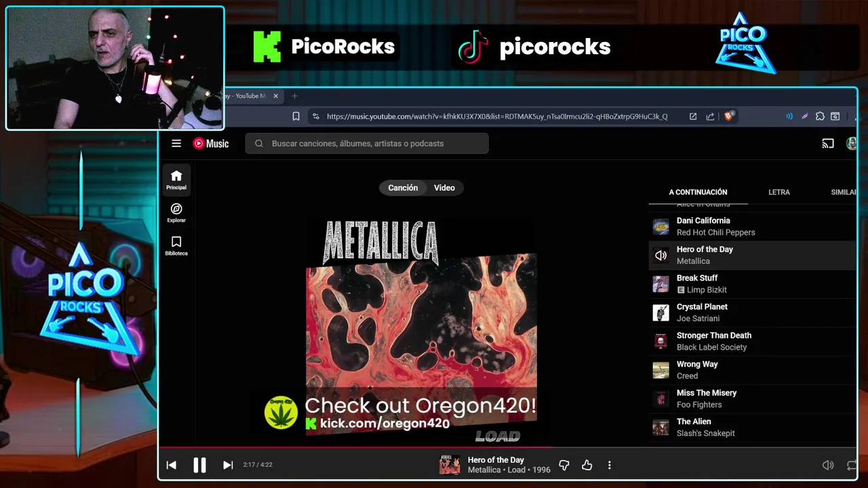The image size is (868, 488).
Task: Open the LETRA tab
Action: (x=779, y=192)
